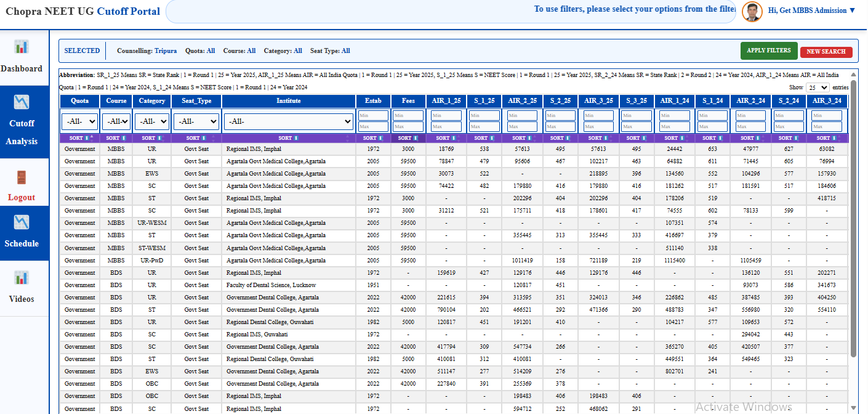Open the Show entries count dropdown
Screen dimensions: 868x414
pos(818,88)
